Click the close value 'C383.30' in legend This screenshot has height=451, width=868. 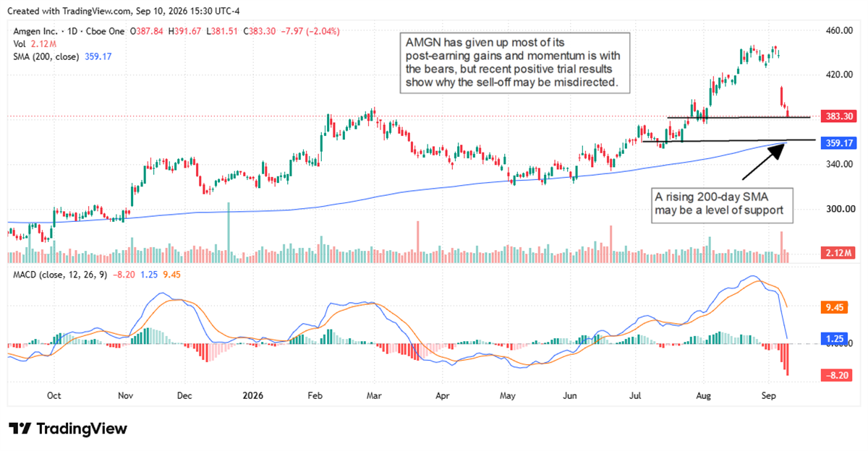261,31
